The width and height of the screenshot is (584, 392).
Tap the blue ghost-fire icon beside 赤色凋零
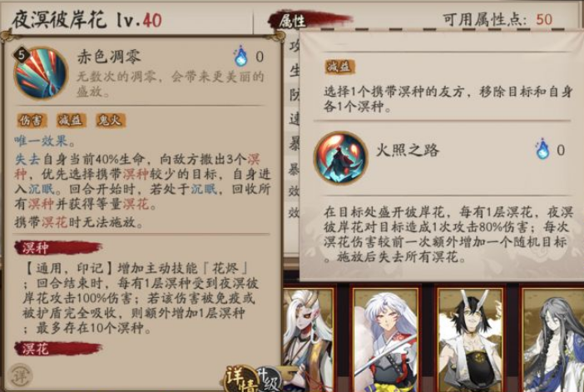[240, 57]
